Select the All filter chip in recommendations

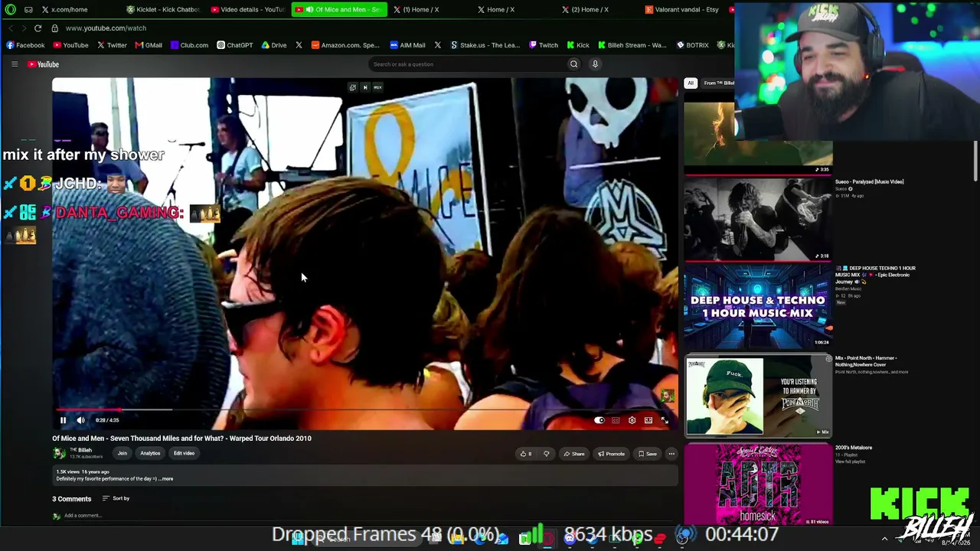(x=691, y=83)
